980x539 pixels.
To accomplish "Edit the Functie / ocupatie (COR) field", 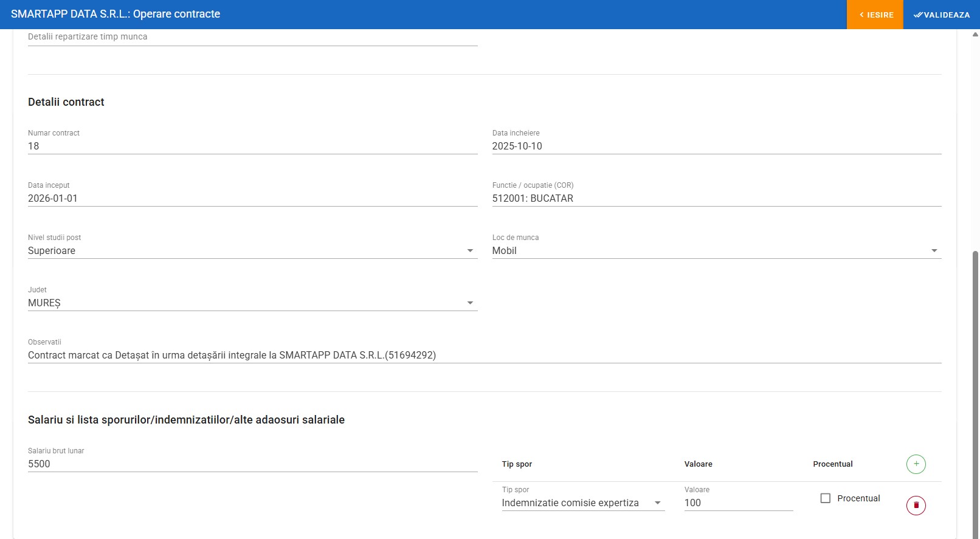I will [x=716, y=199].
